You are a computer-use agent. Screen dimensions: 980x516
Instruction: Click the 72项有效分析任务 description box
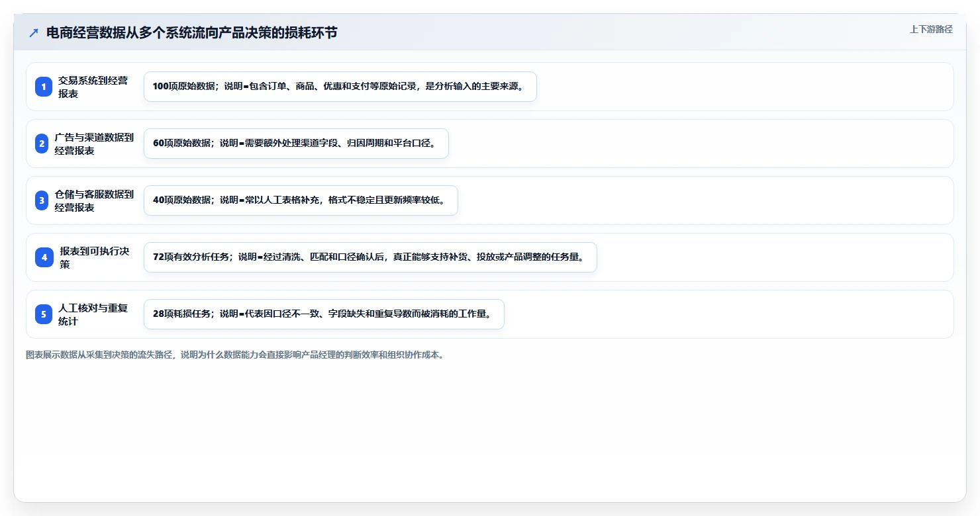click(x=370, y=257)
